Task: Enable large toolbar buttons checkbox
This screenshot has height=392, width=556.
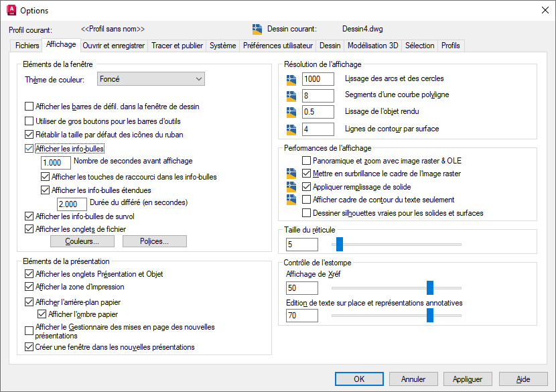Action: pos(29,121)
